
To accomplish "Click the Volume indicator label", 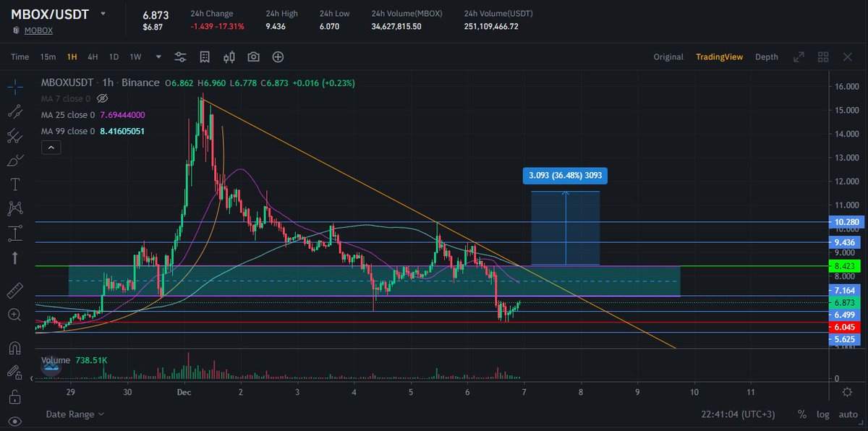I will [56, 359].
